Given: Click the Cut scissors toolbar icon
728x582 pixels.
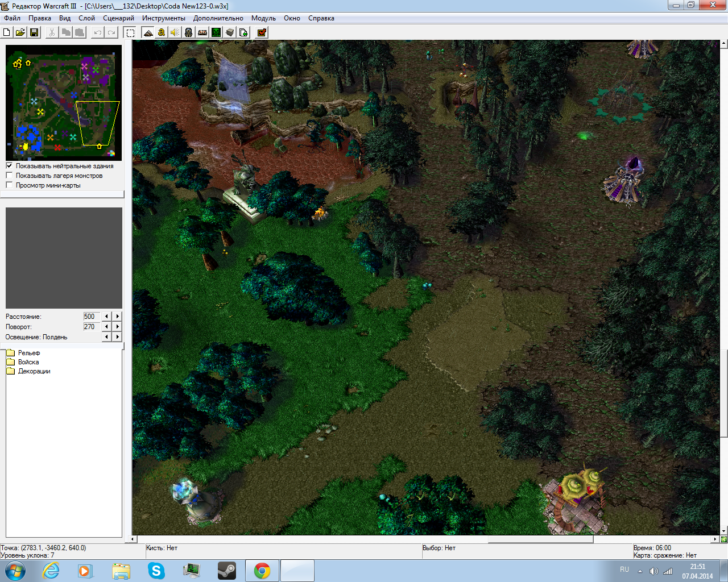Looking at the screenshot, I should pyautogui.click(x=52, y=32).
